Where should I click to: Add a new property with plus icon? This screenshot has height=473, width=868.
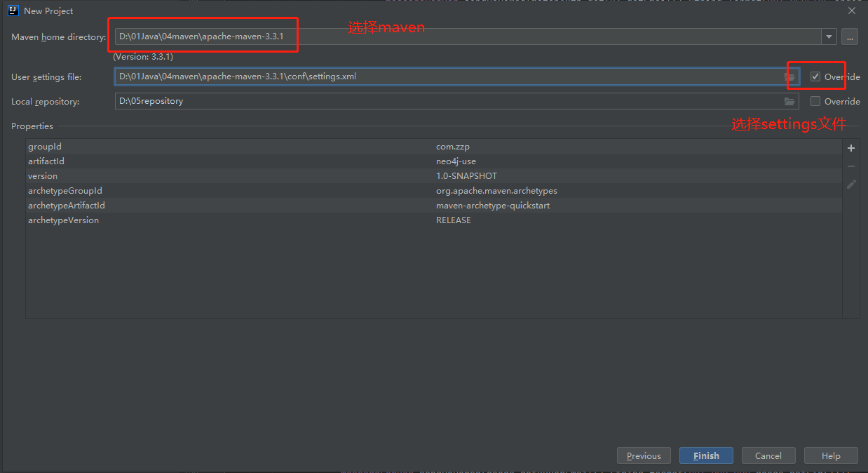pos(851,148)
